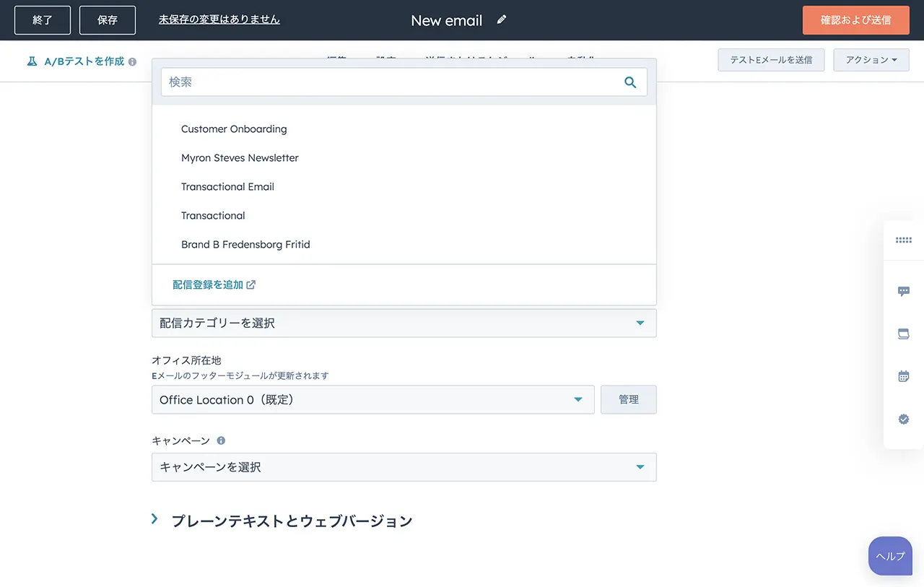Click the verified badge icon in right sidebar
Viewport: 924px width, 587px height.
click(903, 419)
